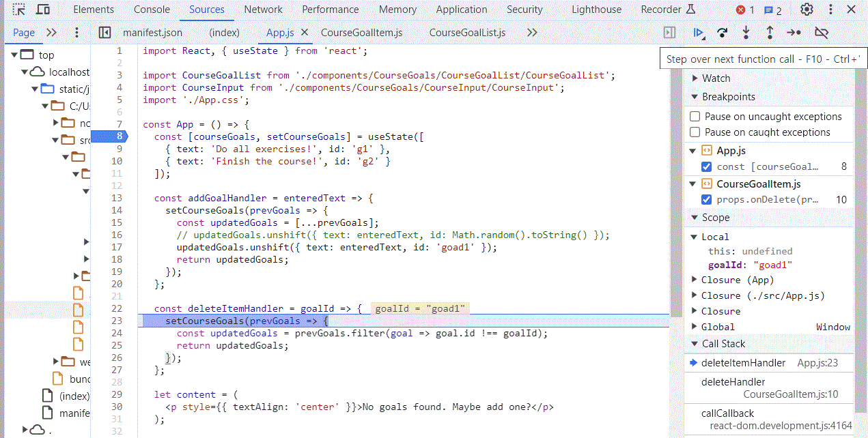Click the step into next function icon
This screenshot has height=438, width=868.
click(x=746, y=33)
